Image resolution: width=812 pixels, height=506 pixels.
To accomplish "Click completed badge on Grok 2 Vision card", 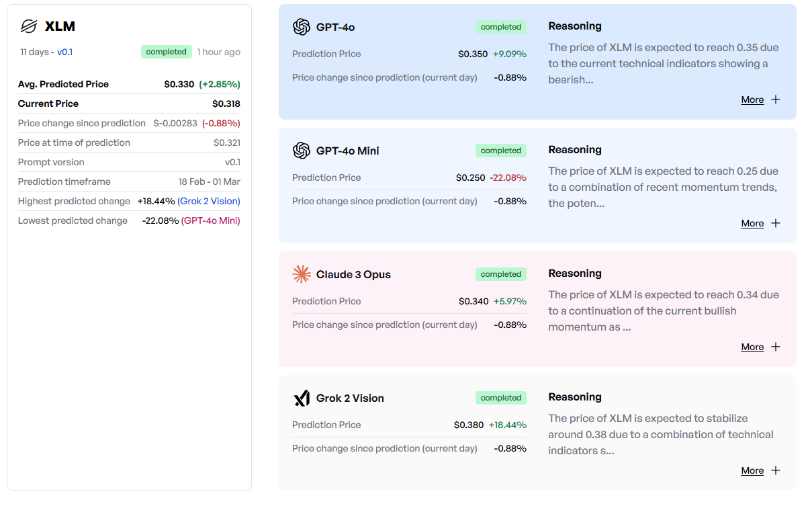I will pyautogui.click(x=500, y=398).
